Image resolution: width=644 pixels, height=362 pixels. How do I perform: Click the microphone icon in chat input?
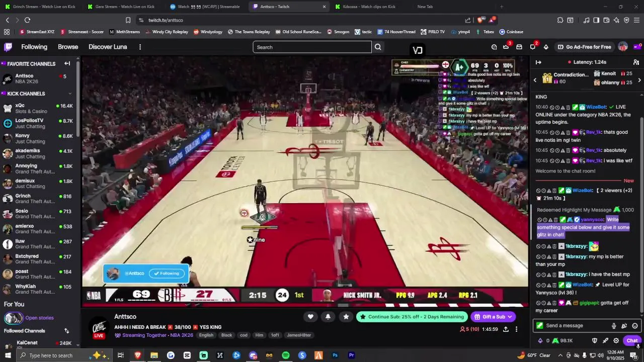tap(614, 326)
